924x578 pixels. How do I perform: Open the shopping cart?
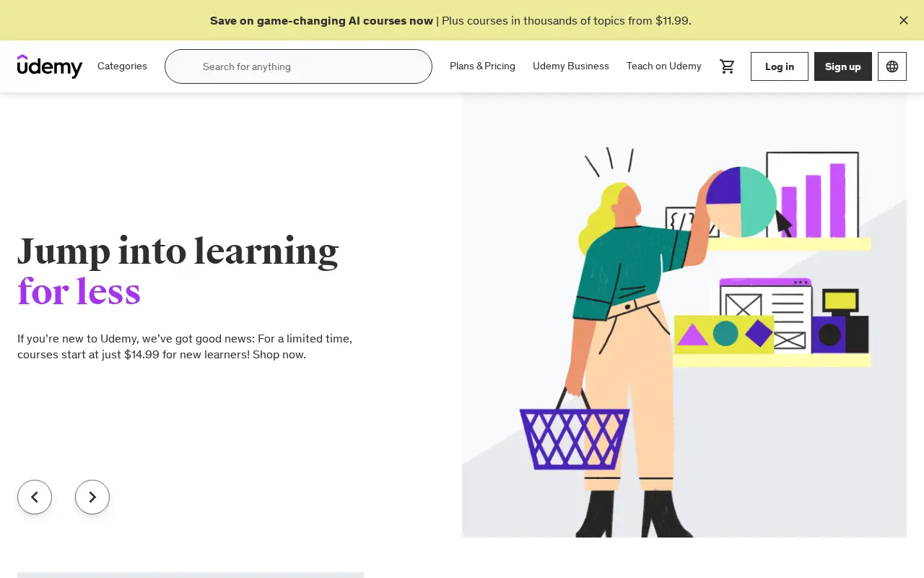pos(728,66)
